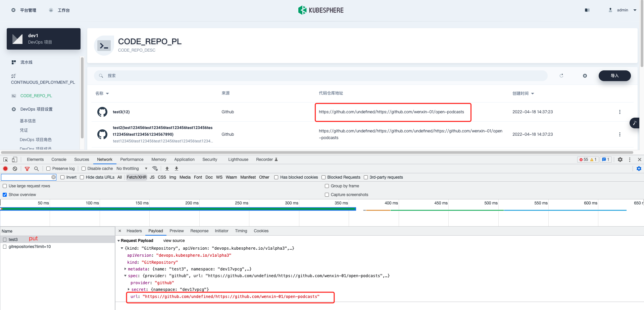Screen dimensions: 644x310
Task: Open the admin account dropdown
Action: [x=623, y=10]
